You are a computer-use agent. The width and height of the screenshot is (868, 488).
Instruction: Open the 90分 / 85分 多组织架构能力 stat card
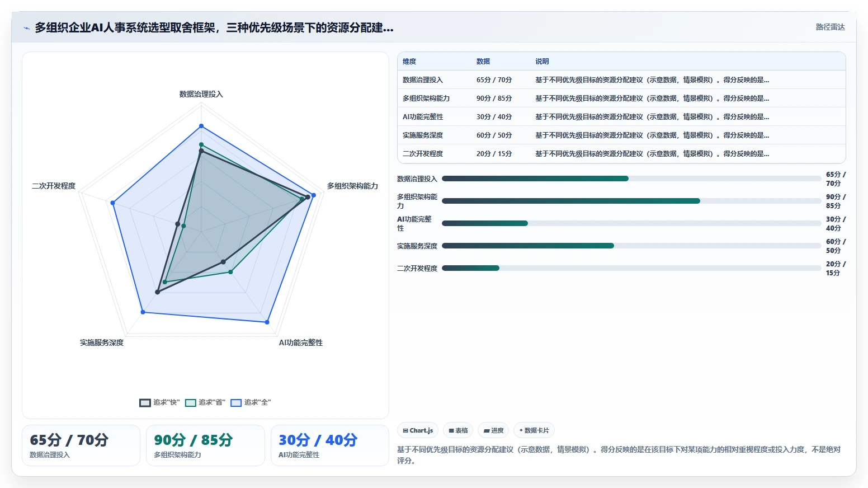tap(205, 445)
